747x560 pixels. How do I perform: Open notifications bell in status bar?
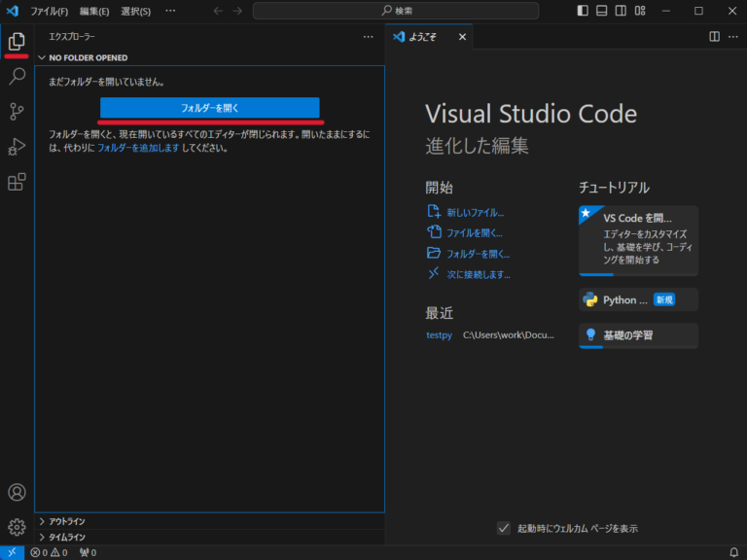point(734,552)
